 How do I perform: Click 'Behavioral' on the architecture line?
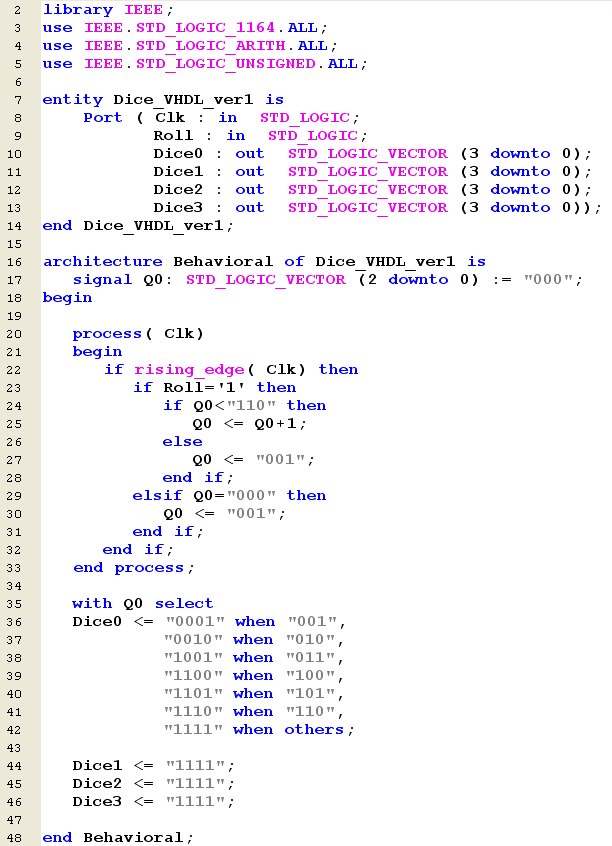pyautogui.click(x=223, y=262)
